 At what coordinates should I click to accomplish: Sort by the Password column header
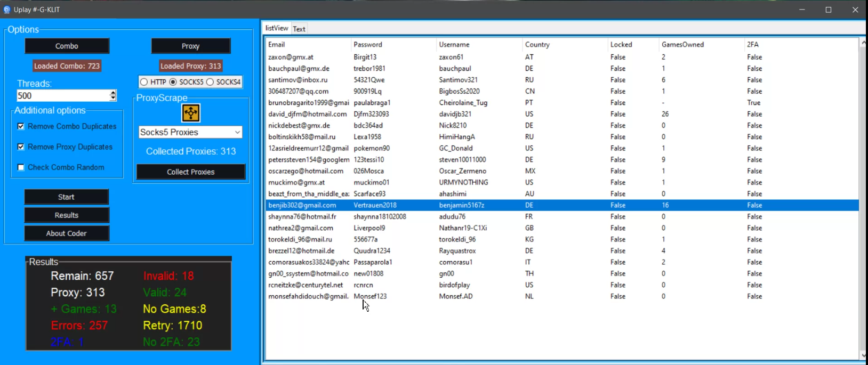click(393, 44)
